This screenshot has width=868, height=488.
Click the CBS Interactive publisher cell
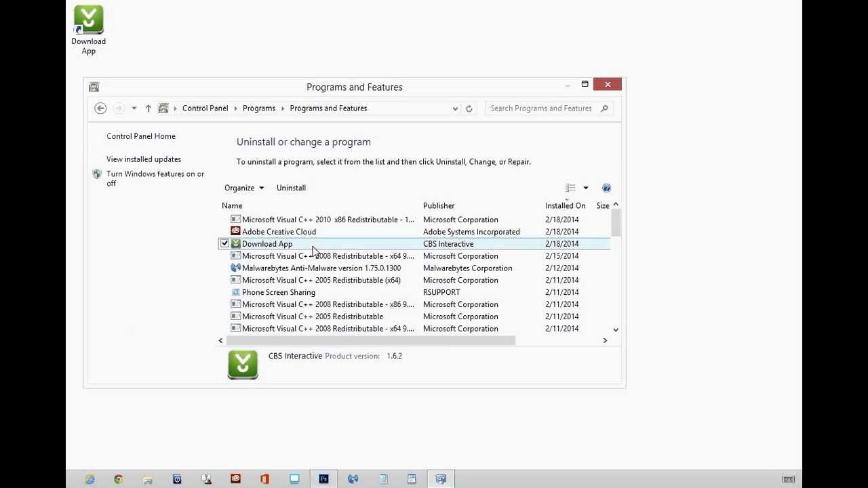click(x=448, y=244)
